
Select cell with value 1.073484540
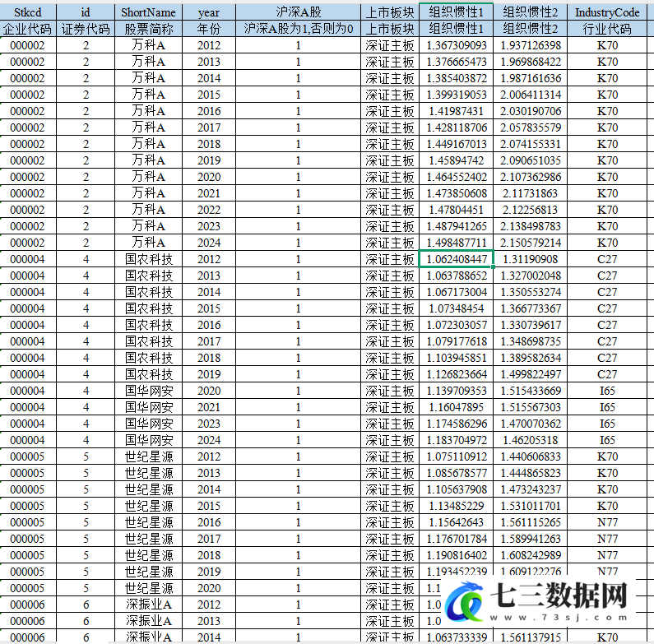point(457,308)
